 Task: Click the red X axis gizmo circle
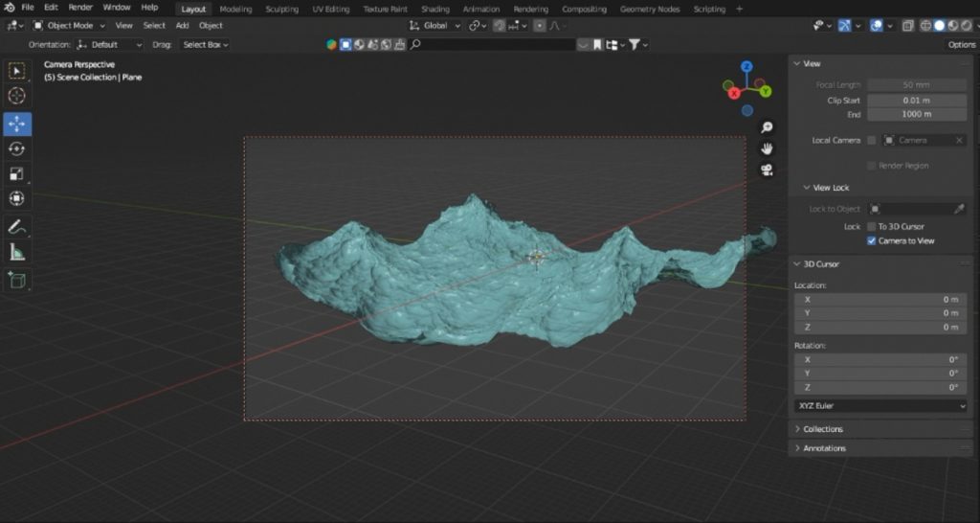pyautogui.click(x=734, y=93)
